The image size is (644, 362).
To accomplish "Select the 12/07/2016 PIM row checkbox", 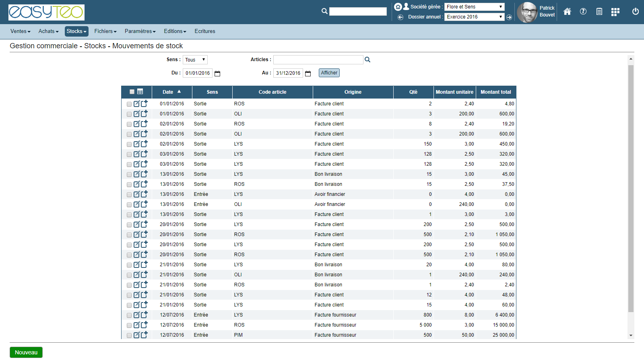I will click(x=129, y=335).
